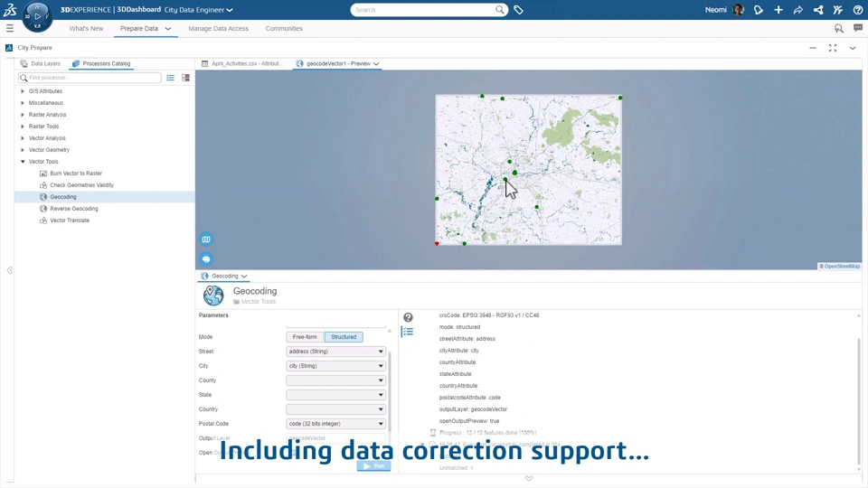Switch processor catalog to grid view

coord(186,78)
